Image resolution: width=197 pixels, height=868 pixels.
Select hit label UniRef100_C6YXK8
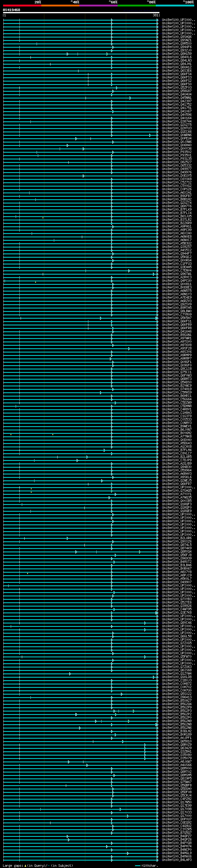[x=176, y=179]
